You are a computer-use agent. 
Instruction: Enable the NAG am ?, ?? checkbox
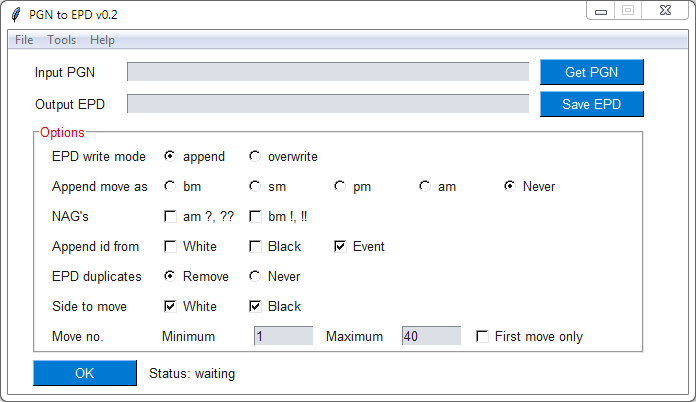click(x=170, y=216)
